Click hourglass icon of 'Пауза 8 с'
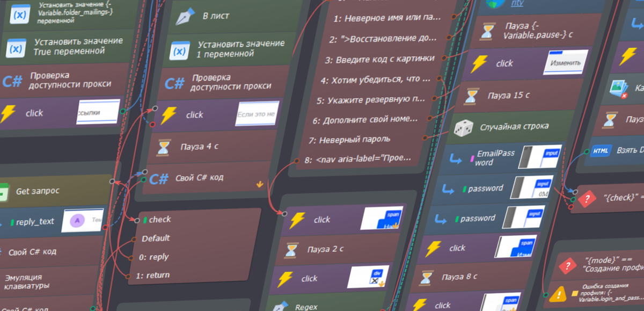Screen dimensions: 644x311 pyautogui.click(x=426, y=278)
